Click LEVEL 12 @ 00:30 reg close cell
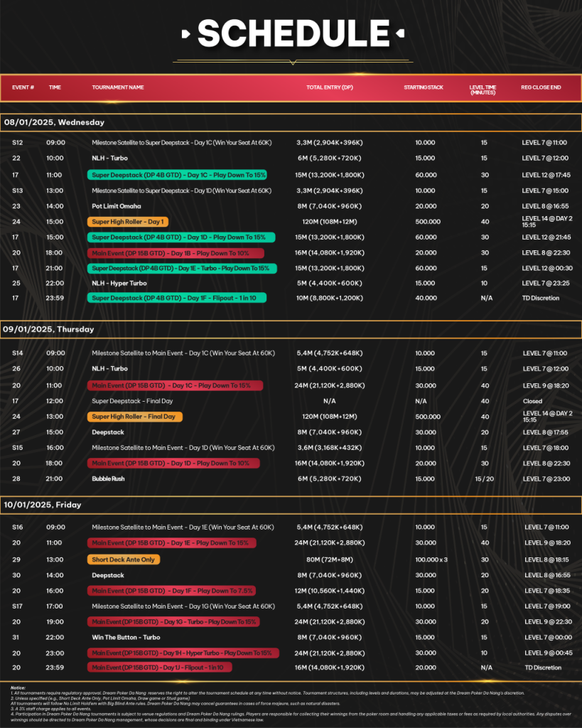 tap(547, 268)
